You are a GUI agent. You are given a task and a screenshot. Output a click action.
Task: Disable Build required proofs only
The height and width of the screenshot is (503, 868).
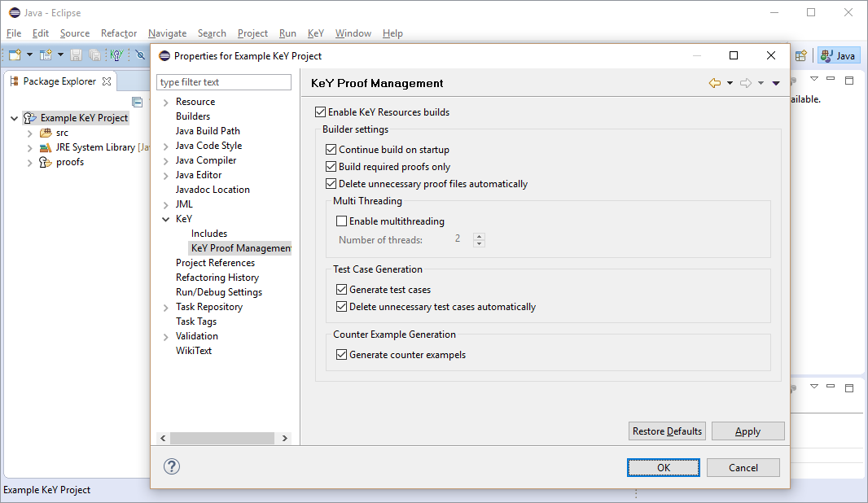pyautogui.click(x=331, y=167)
